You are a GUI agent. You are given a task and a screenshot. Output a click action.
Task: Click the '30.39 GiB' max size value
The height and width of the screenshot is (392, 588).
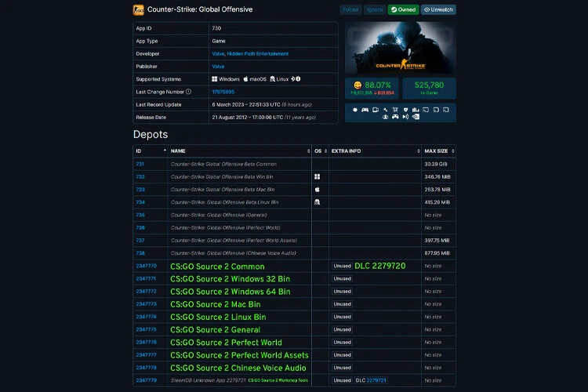tap(436, 164)
